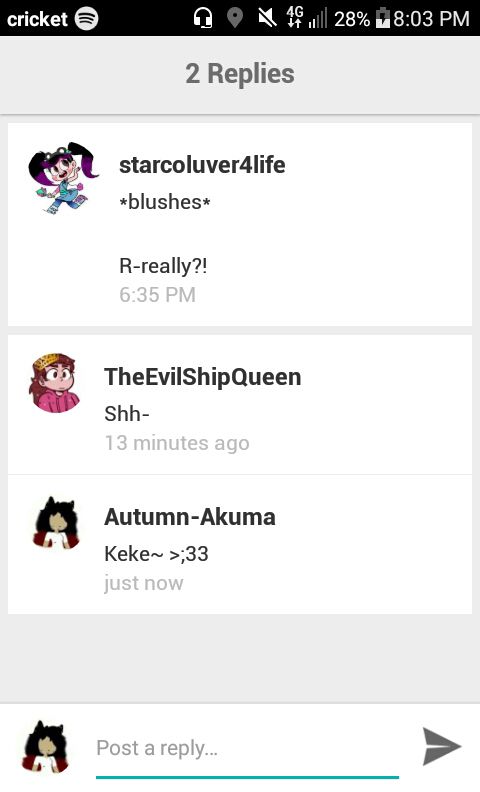480x792 pixels.
Task: Tap the 'Shh-' reply message
Action: click(127, 414)
